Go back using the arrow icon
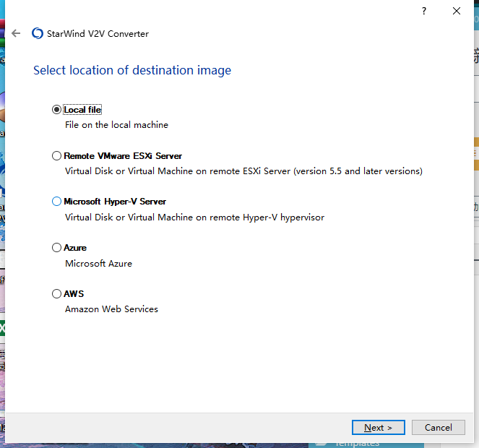Screen dimensions: 479x448 (x=16, y=33)
